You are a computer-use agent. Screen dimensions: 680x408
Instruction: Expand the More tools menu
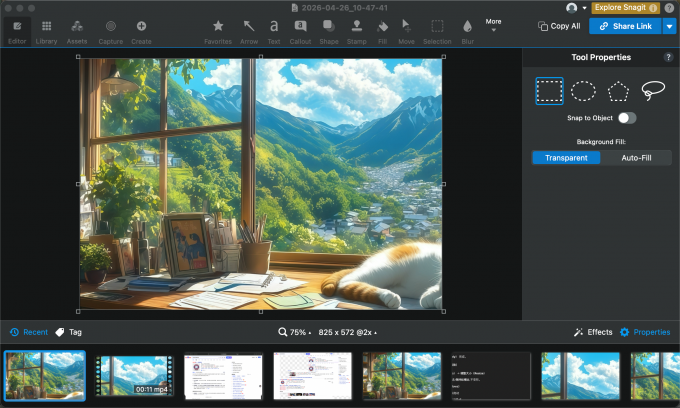494,25
